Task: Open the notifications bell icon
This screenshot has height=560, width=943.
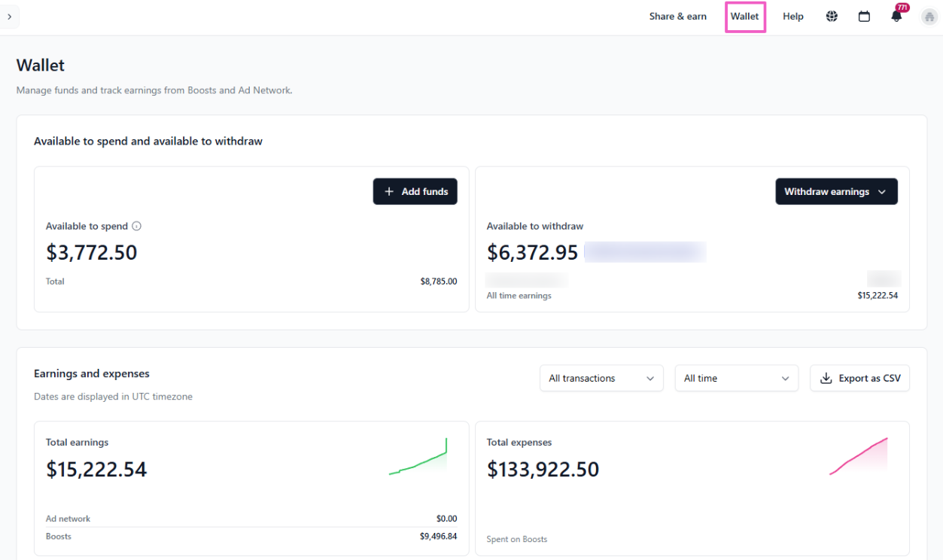Action: pos(896,17)
